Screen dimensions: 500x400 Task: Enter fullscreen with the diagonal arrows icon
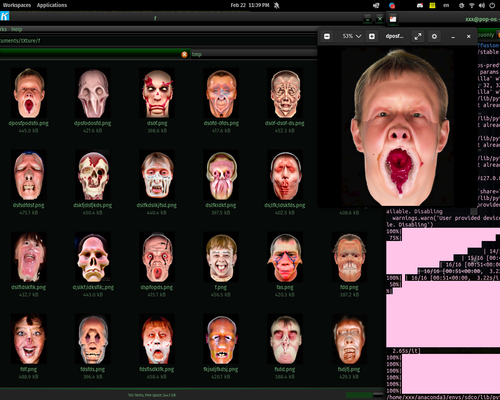click(x=418, y=36)
